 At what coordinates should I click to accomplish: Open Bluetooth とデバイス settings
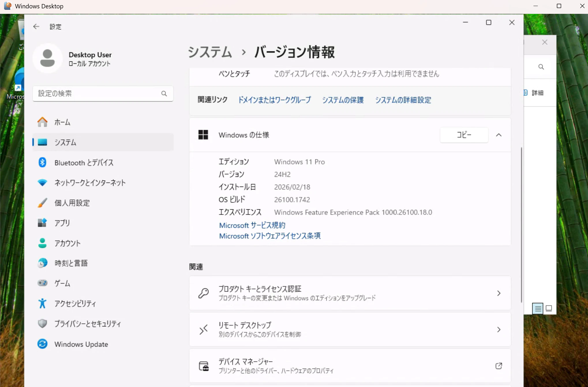(103, 162)
